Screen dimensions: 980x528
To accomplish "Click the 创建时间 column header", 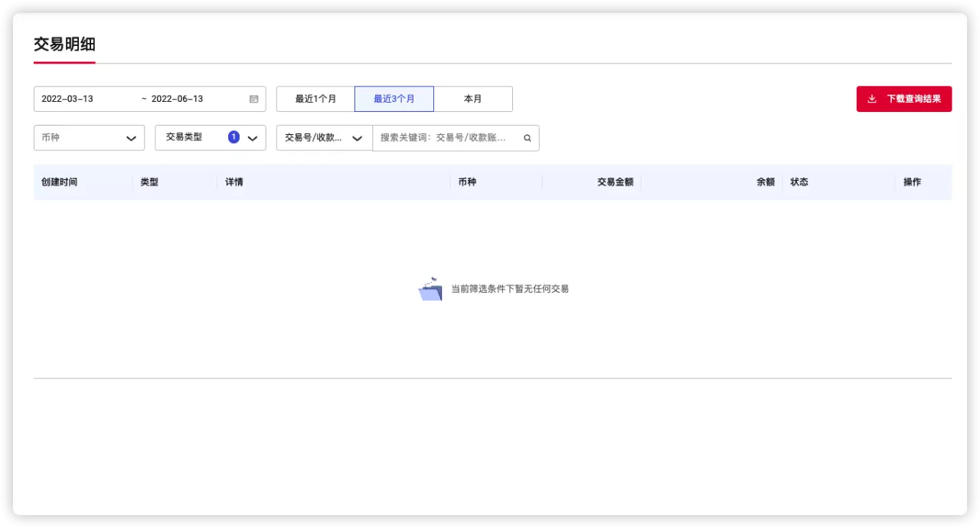I will [60, 182].
